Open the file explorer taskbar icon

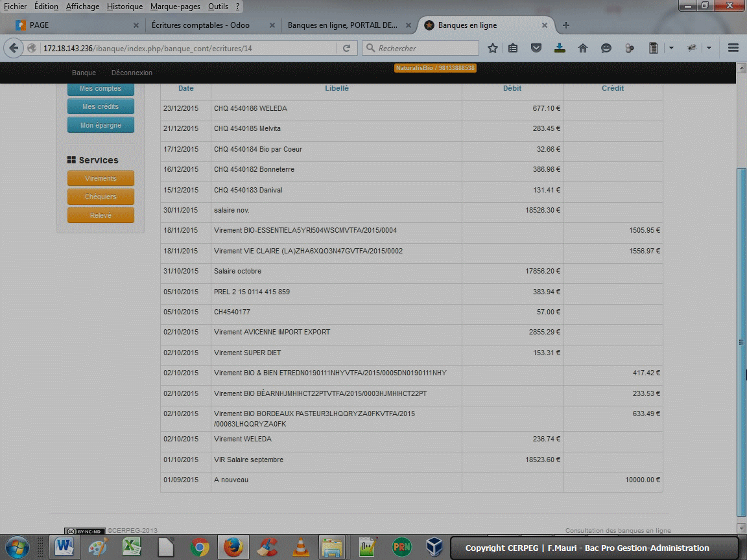point(332,547)
